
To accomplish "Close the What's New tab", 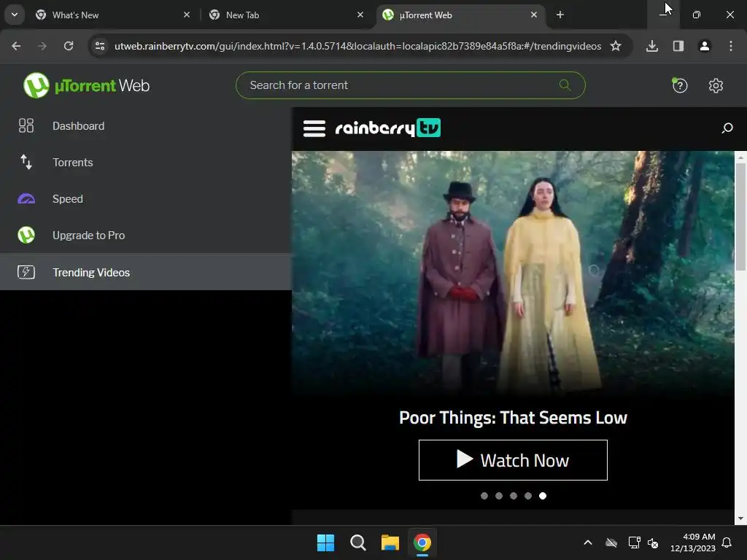I will [187, 15].
